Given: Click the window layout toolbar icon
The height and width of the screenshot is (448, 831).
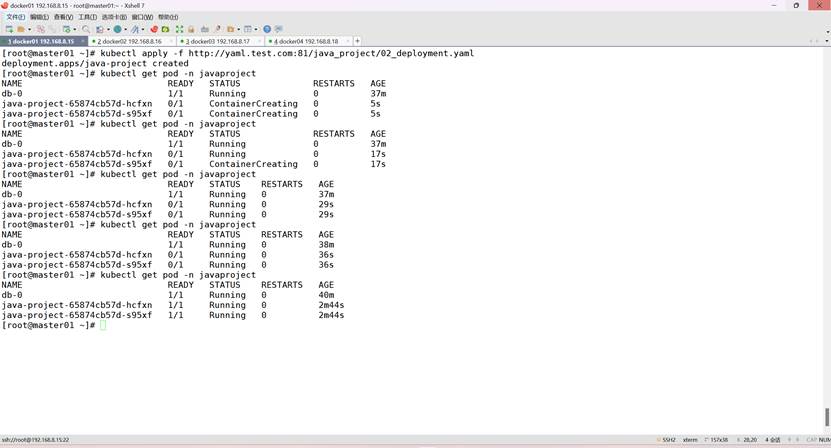Looking at the screenshot, I should tap(247, 29).
